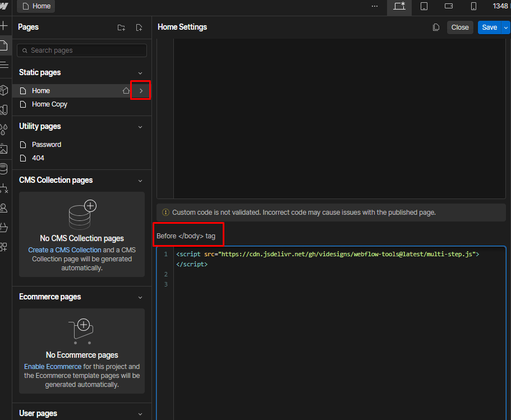The height and width of the screenshot is (420, 511).
Task: Click the homepage house icon
Action: tap(126, 91)
